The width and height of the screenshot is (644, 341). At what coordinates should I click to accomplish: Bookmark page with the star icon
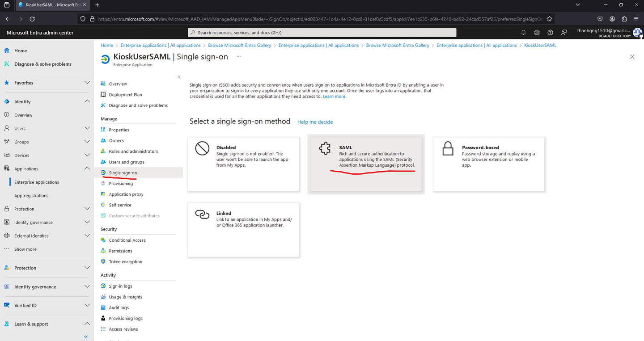(x=549, y=19)
